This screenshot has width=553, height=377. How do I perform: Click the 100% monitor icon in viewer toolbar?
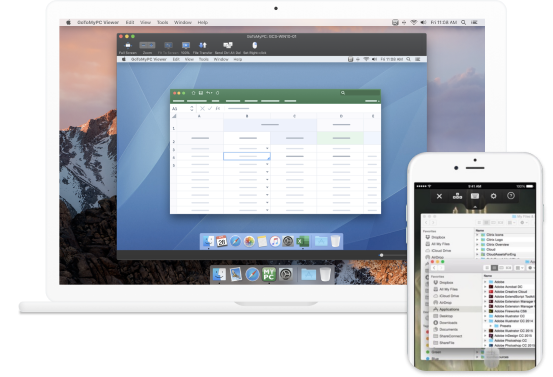click(x=186, y=45)
